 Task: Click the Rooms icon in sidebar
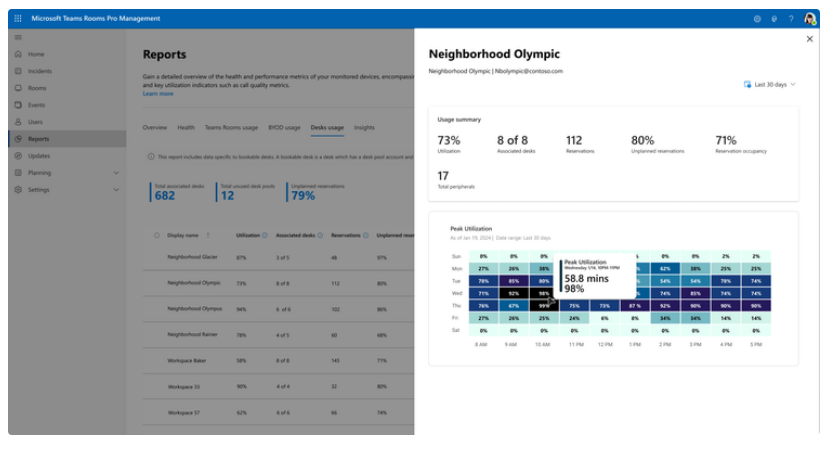coord(18,88)
